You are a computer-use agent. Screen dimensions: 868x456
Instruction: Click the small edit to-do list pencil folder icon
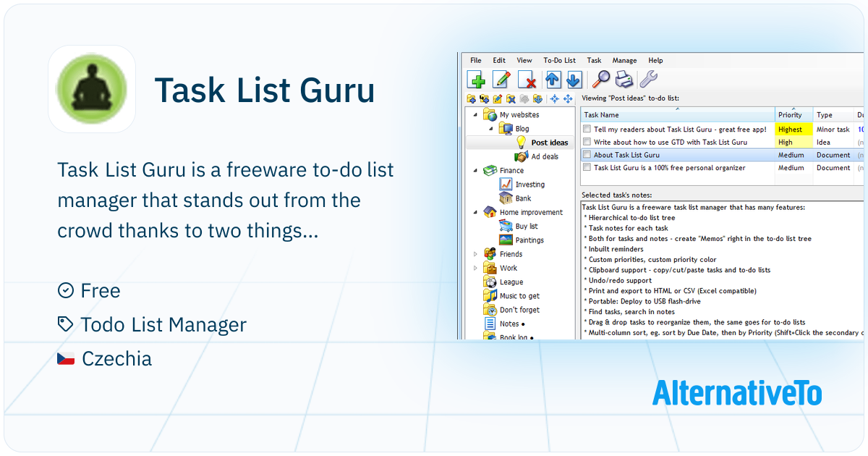point(498,98)
